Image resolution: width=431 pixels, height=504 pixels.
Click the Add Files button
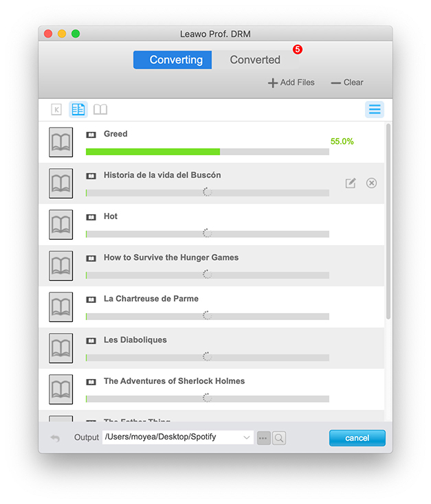(291, 82)
